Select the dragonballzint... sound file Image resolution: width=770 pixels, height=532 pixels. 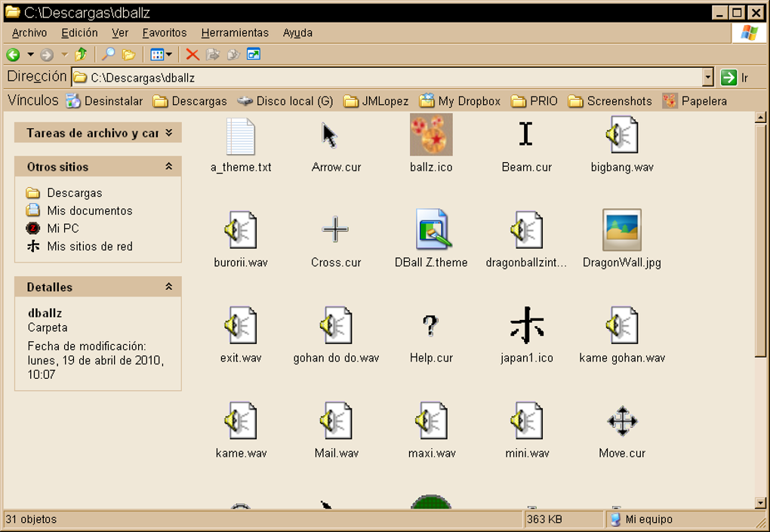(x=526, y=240)
